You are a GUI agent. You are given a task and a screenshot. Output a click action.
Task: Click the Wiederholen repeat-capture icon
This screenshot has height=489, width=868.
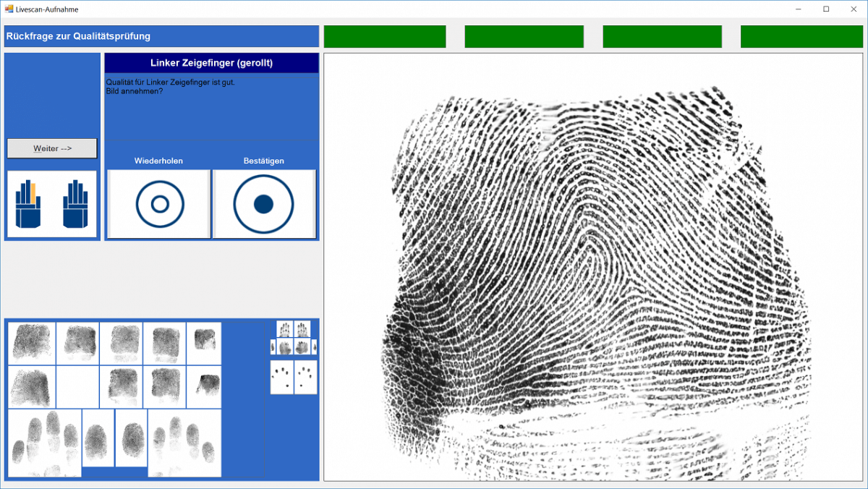click(160, 205)
